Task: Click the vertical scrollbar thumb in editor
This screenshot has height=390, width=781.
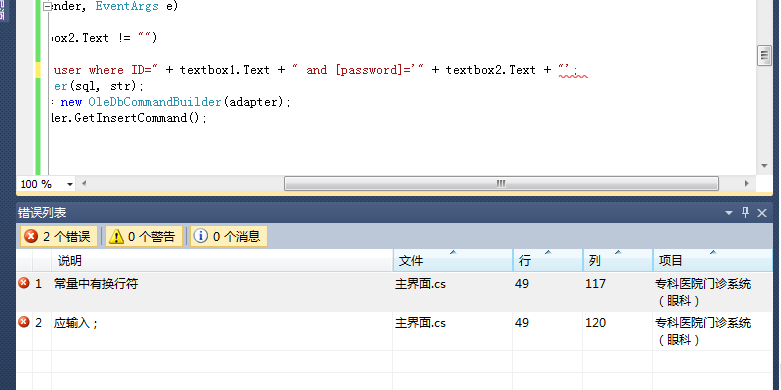Action: pyautogui.click(x=764, y=55)
